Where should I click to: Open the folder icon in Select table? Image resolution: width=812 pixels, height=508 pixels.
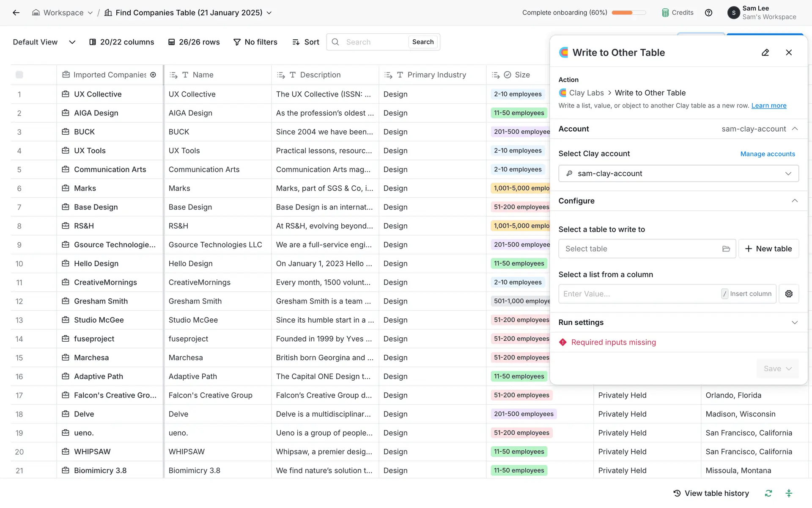[726, 249]
